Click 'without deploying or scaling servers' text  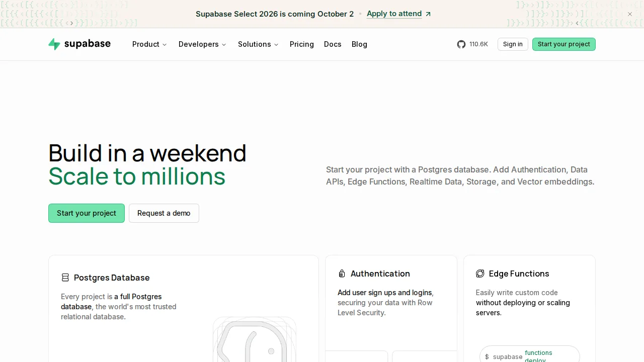pos(523,308)
